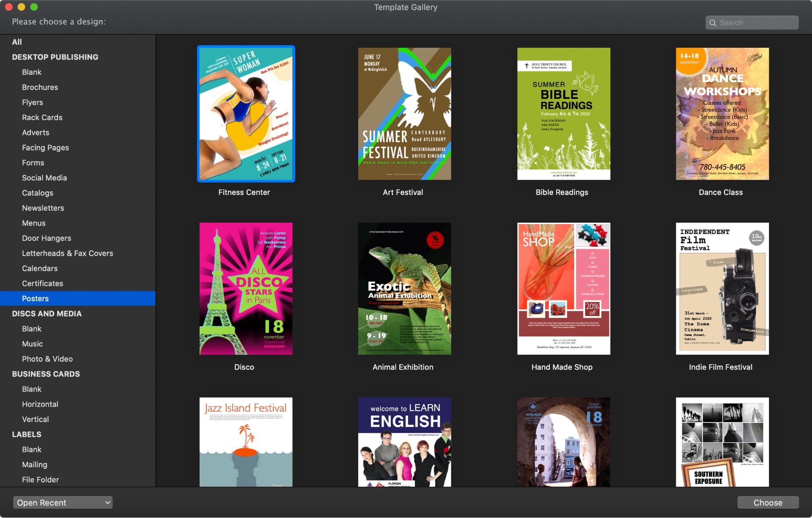Switch to the Social Media category
The width and height of the screenshot is (812, 518).
(x=44, y=177)
